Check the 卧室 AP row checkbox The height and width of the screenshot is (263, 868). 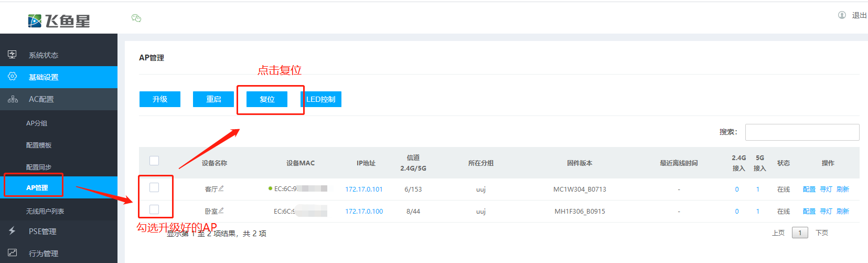pos(154,209)
